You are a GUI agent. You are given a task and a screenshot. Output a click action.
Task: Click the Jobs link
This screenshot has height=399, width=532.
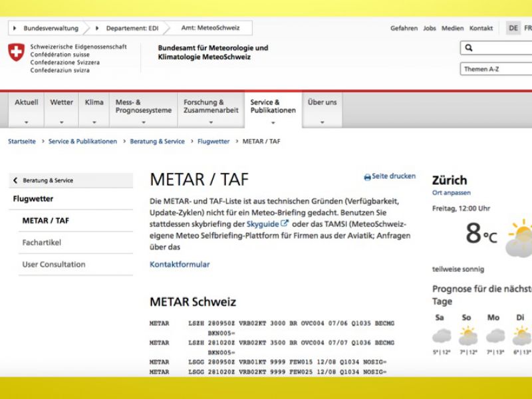(429, 28)
